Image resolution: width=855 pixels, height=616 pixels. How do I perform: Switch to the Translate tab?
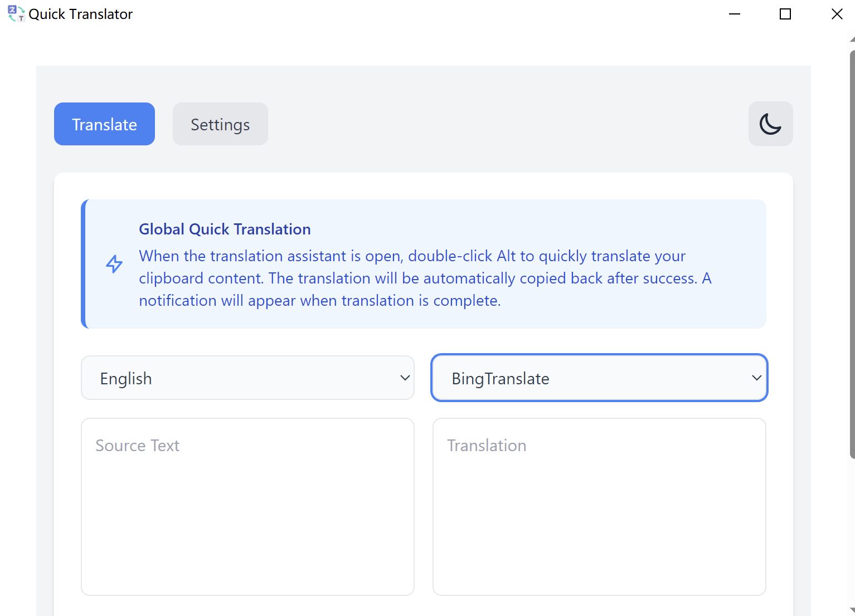[x=104, y=124]
